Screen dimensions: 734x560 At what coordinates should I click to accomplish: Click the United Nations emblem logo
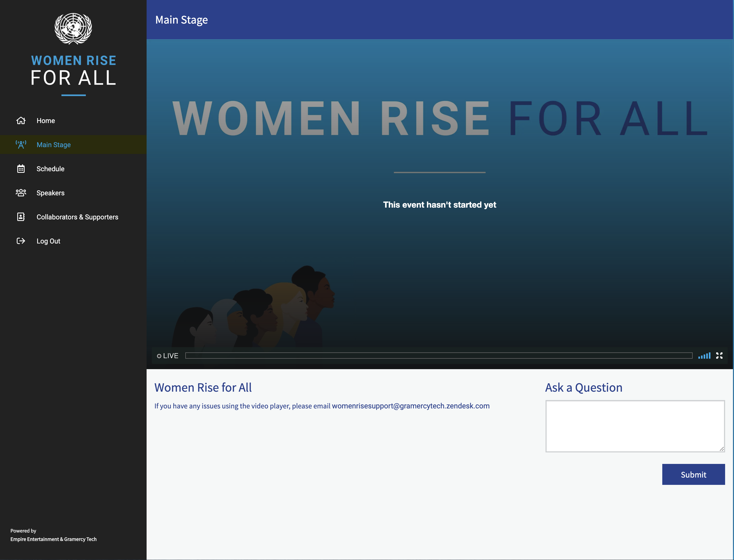point(73,29)
